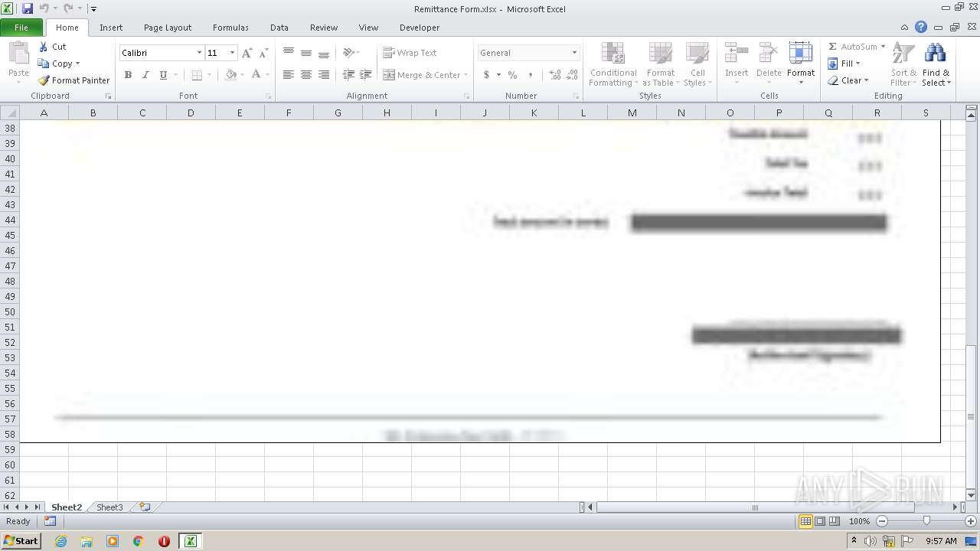Select column header M
This screenshot has width=980, height=551.
pyautogui.click(x=632, y=112)
